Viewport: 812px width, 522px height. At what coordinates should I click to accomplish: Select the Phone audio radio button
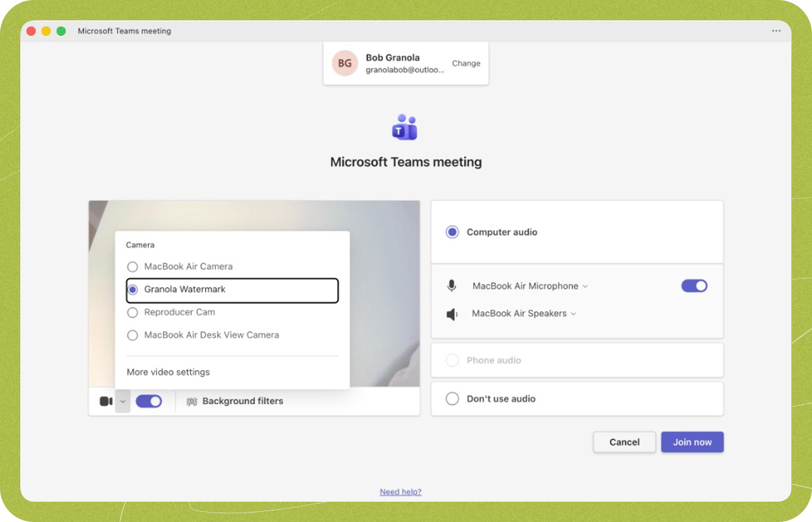(x=452, y=360)
